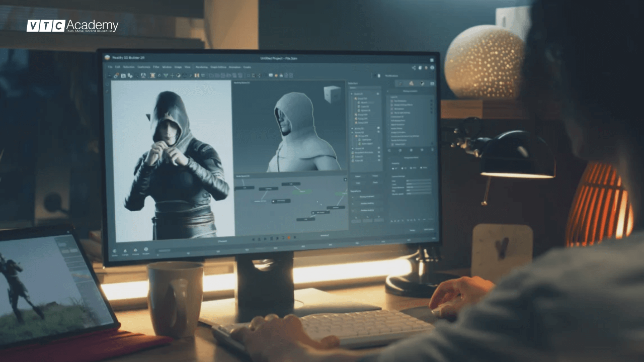Click the crosshair move icon in the toolbar
Image resolution: width=644 pixels, height=362 pixels.
click(173, 75)
